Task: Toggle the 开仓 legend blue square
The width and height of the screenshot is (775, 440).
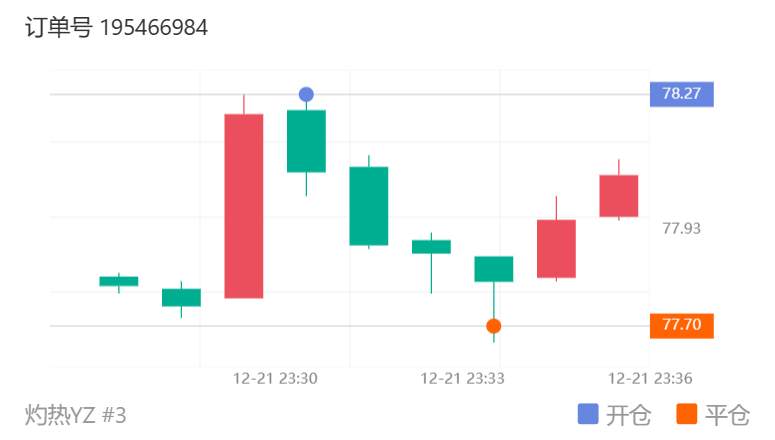Action: coord(588,414)
